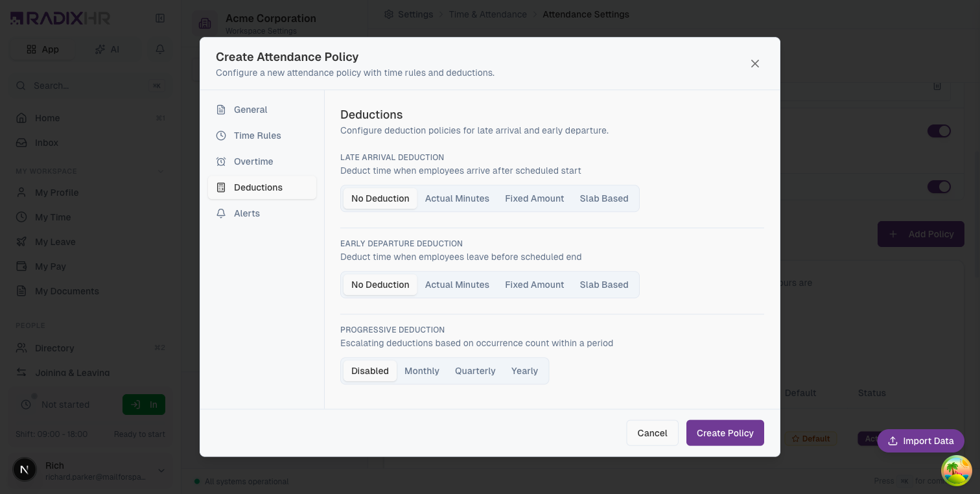The width and height of the screenshot is (980, 494).
Task: Open the people Directory
Action: click(90, 348)
